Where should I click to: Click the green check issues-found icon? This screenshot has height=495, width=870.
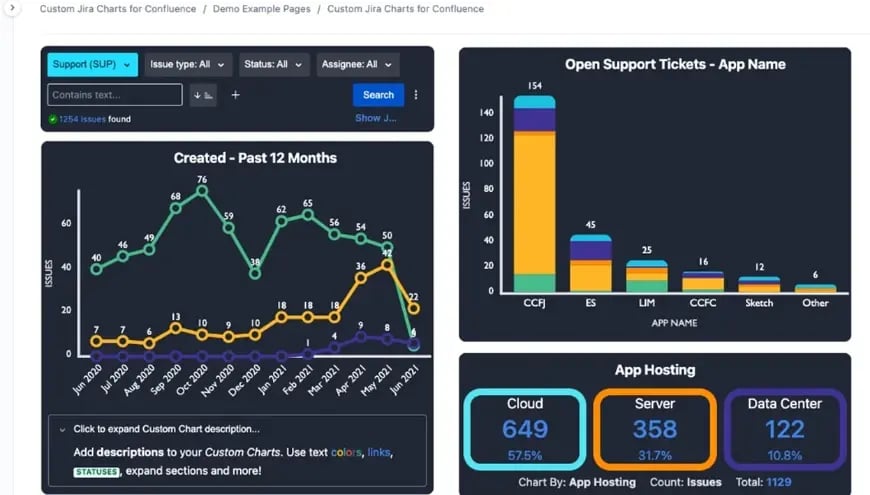click(x=53, y=119)
